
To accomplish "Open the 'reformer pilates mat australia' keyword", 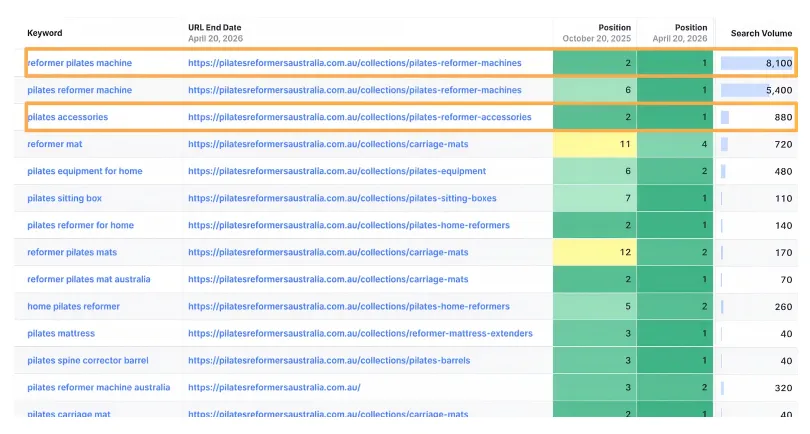I will (x=89, y=279).
